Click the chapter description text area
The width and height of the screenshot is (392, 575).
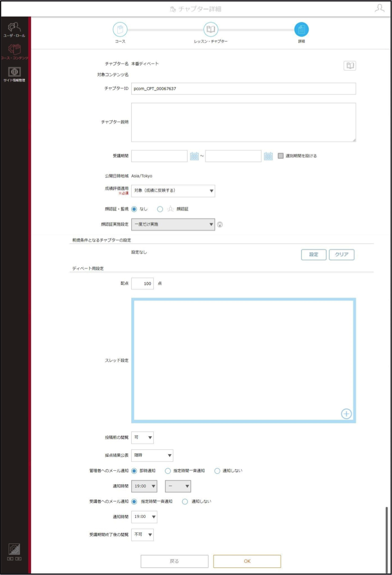[244, 122]
